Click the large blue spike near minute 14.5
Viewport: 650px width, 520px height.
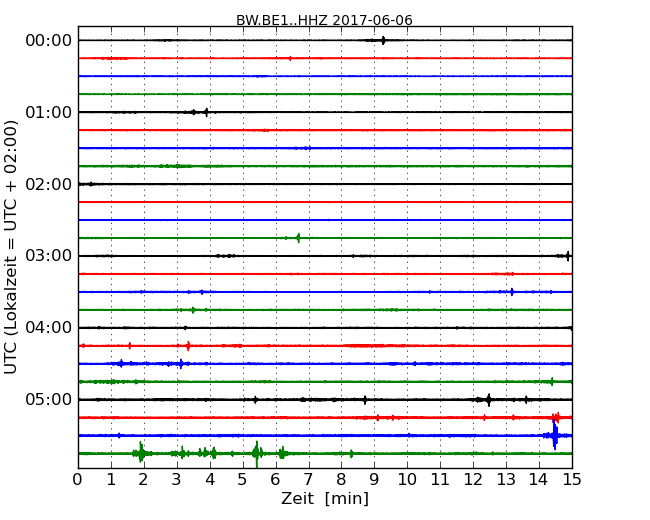(x=555, y=435)
